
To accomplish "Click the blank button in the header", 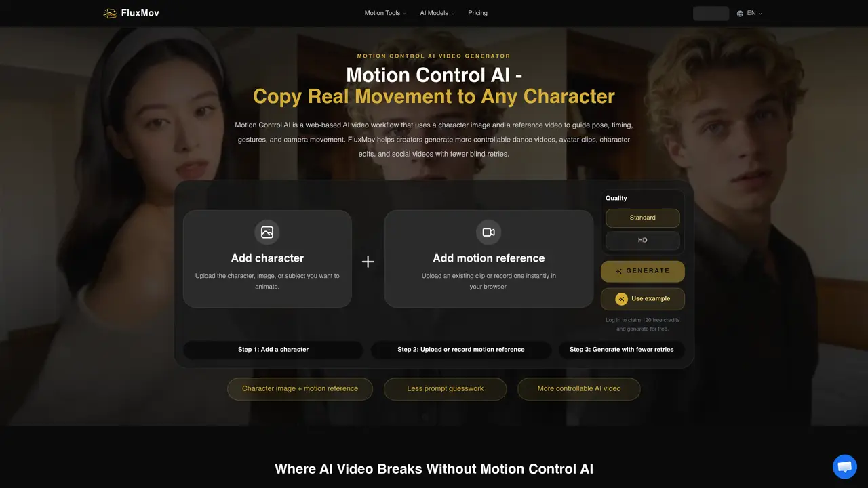I will coord(711,14).
